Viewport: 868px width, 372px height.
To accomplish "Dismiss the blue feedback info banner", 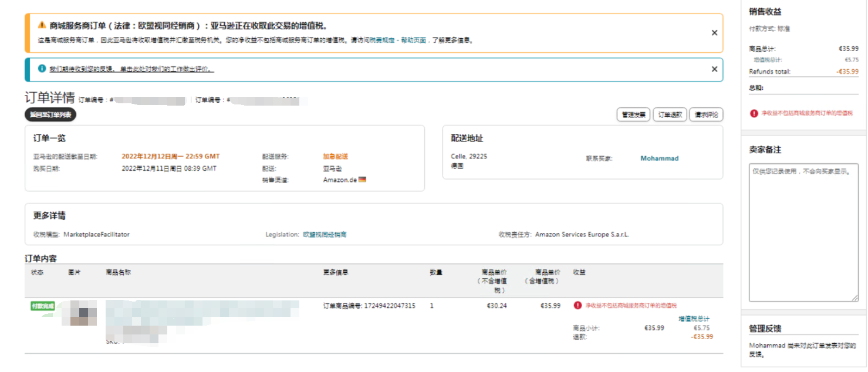I will coord(714,69).
